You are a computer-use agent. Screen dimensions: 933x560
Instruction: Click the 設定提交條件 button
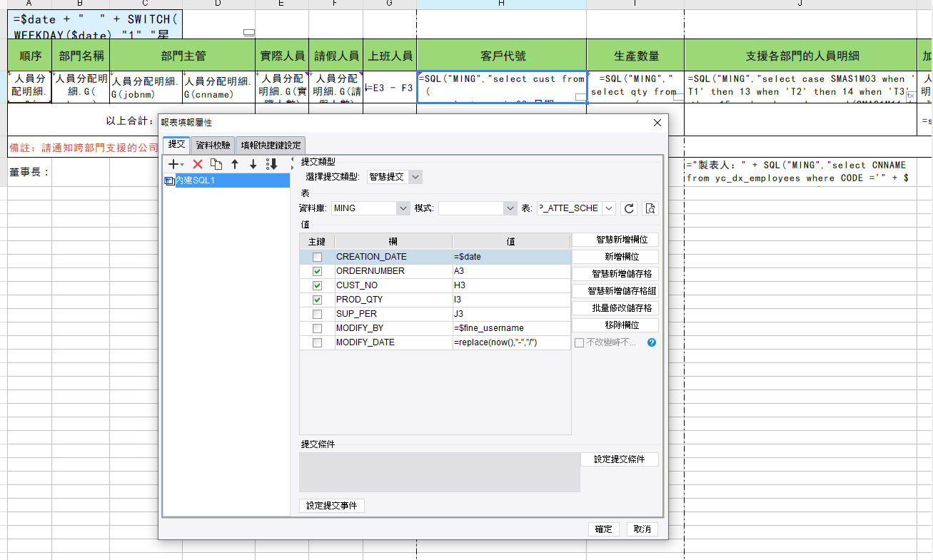click(x=620, y=459)
